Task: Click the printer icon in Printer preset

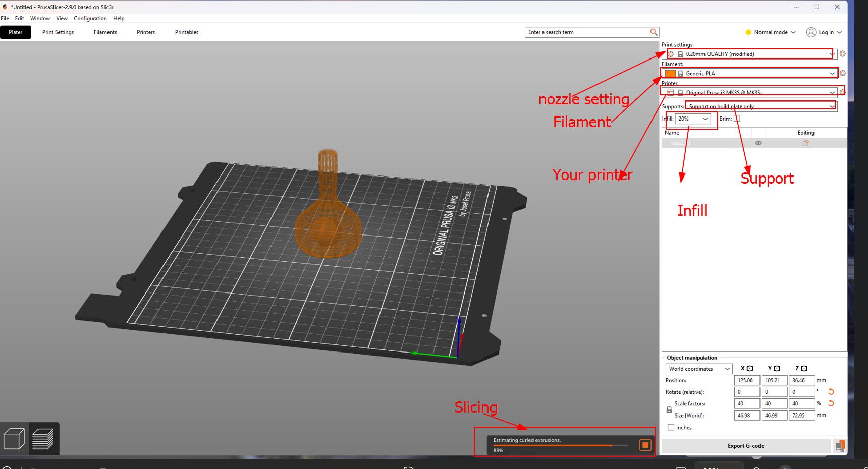Action: point(670,92)
